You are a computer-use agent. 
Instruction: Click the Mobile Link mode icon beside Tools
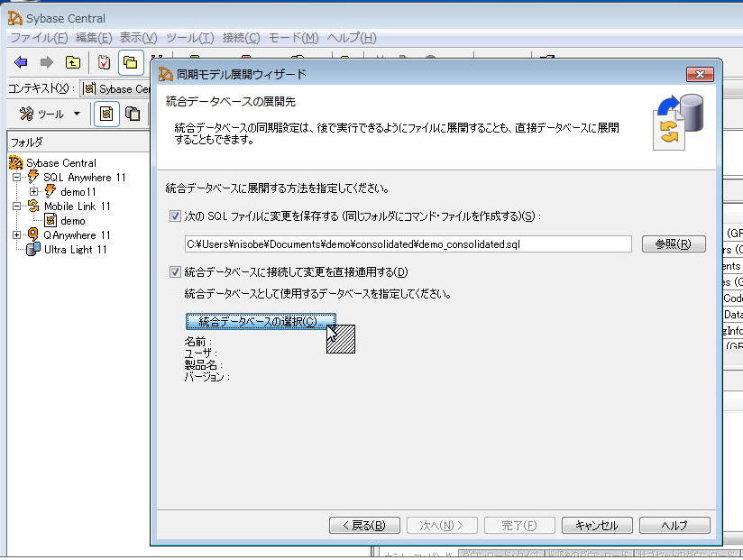coord(106,114)
